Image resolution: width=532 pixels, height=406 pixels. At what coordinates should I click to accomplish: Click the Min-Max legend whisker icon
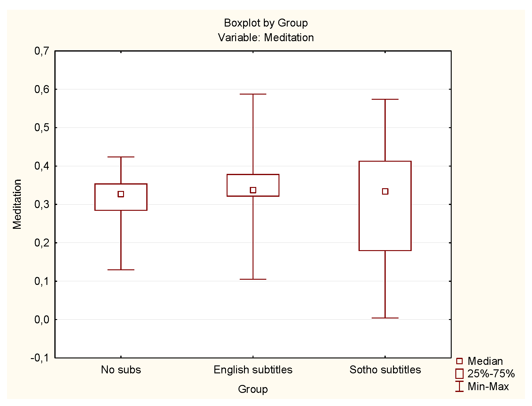(x=459, y=386)
